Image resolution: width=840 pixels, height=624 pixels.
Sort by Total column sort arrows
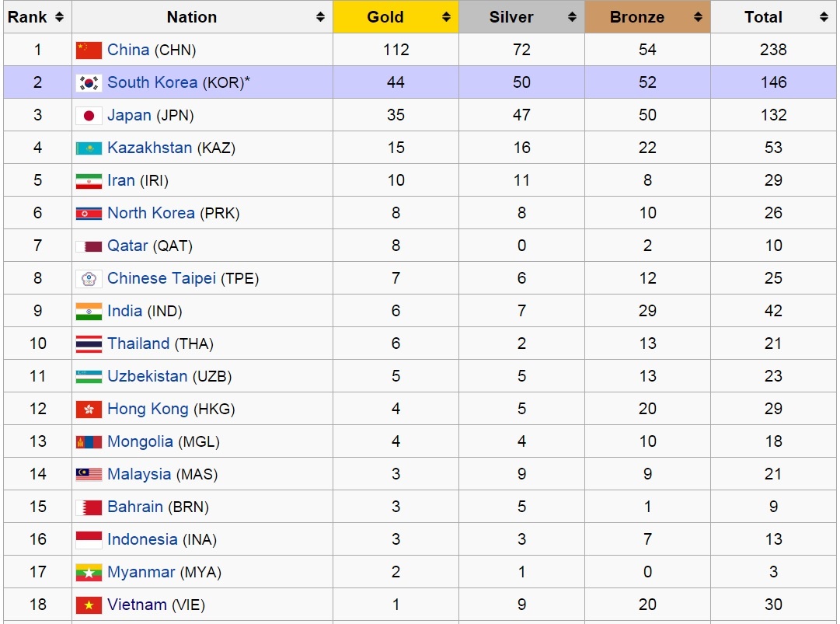(x=822, y=17)
